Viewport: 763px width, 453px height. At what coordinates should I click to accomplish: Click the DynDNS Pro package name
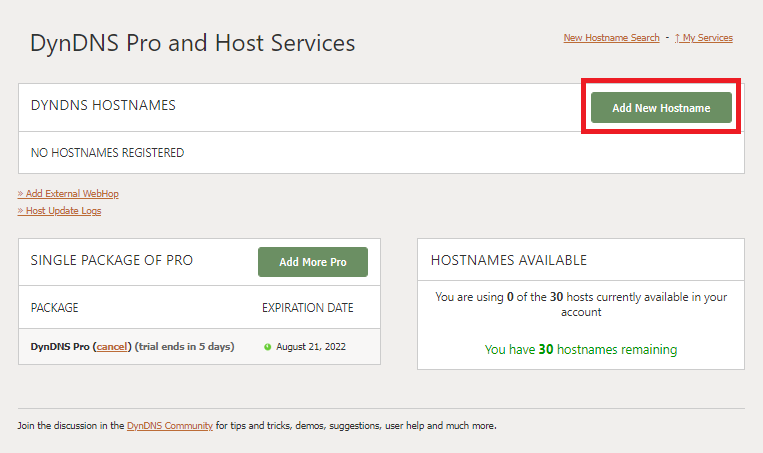(x=60, y=346)
